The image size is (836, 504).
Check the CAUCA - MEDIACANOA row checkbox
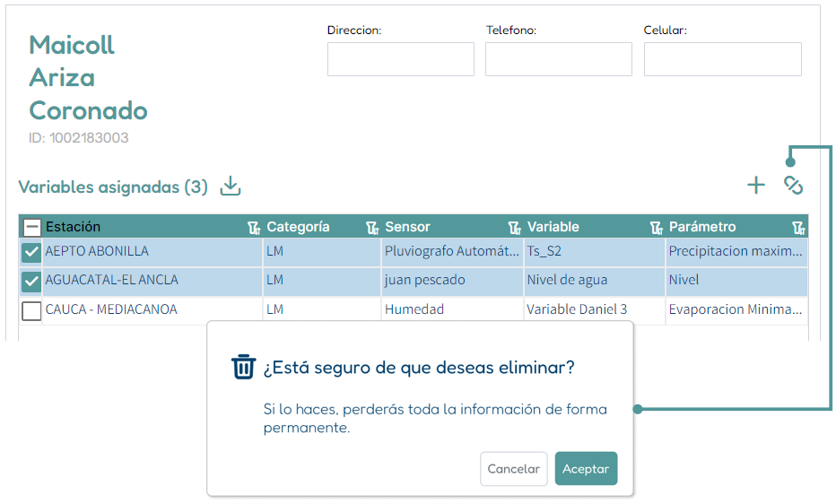coord(31,310)
